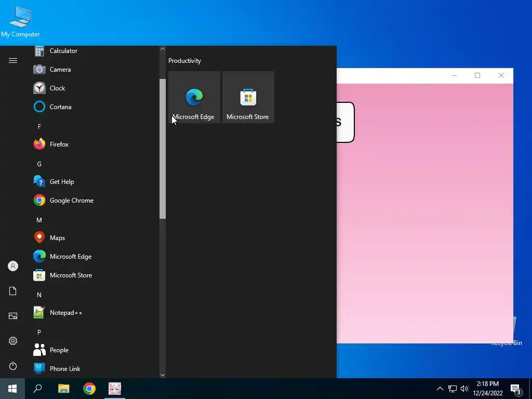Maximize the pink background window
The height and width of the screenshot is (399, 532).
click(477, 76)
